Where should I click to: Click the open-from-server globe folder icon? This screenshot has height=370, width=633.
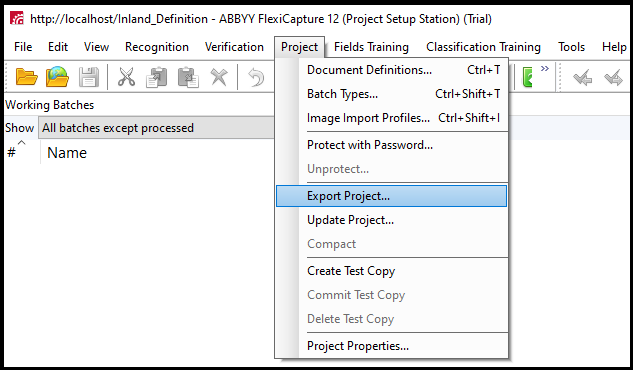(57, 77)
